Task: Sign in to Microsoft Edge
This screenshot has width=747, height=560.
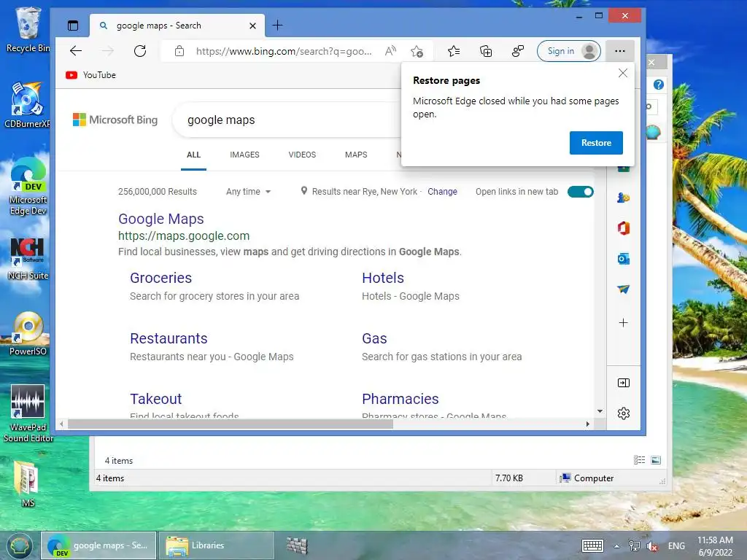Action: click(x=568, y=51)
